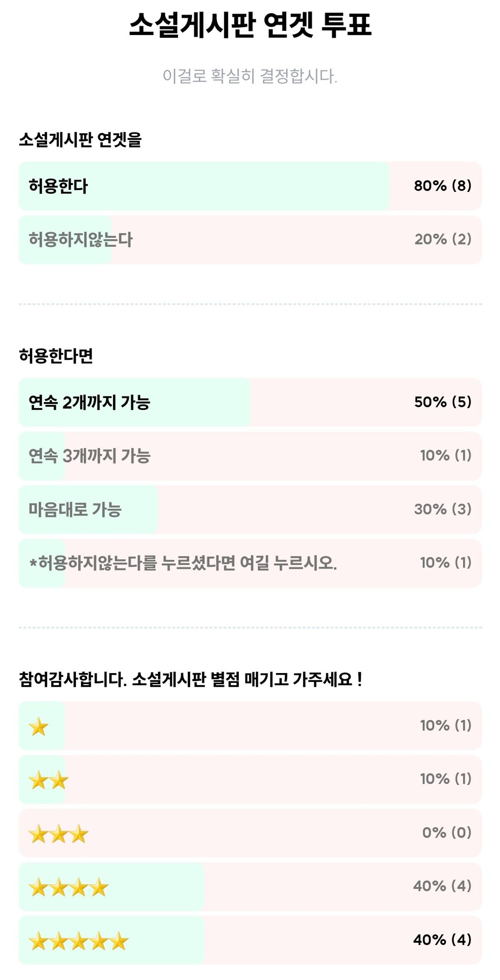Select the 허용한다 poll option
Viewport: 500px width, 980px height.
point(250,186)
